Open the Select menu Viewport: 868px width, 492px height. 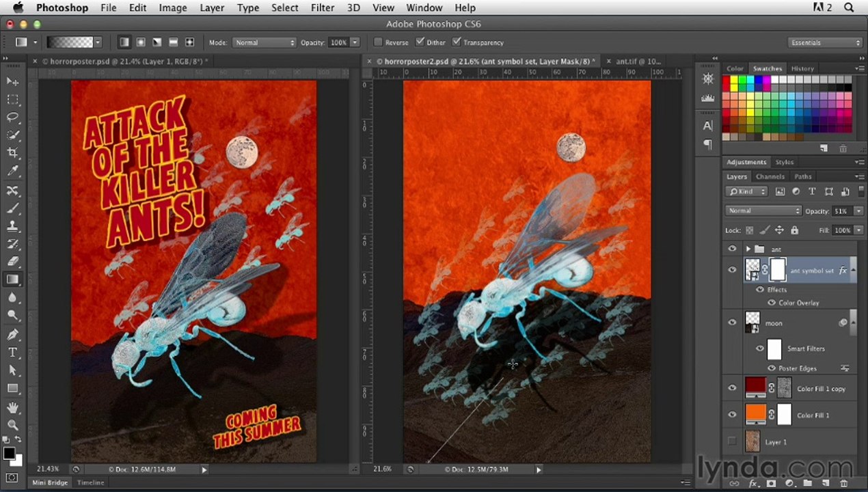(x=284, y=8)
